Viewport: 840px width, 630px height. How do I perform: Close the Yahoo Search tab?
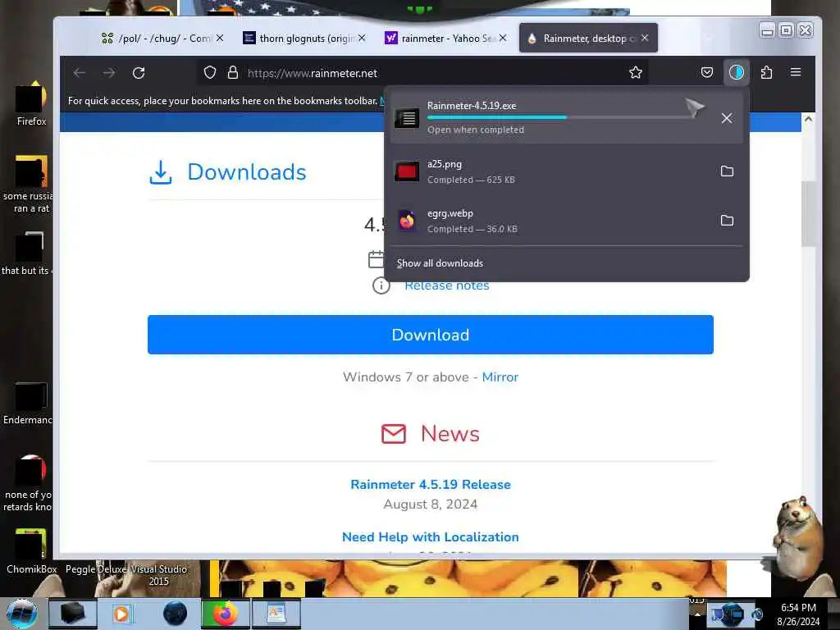coord(503,38)
